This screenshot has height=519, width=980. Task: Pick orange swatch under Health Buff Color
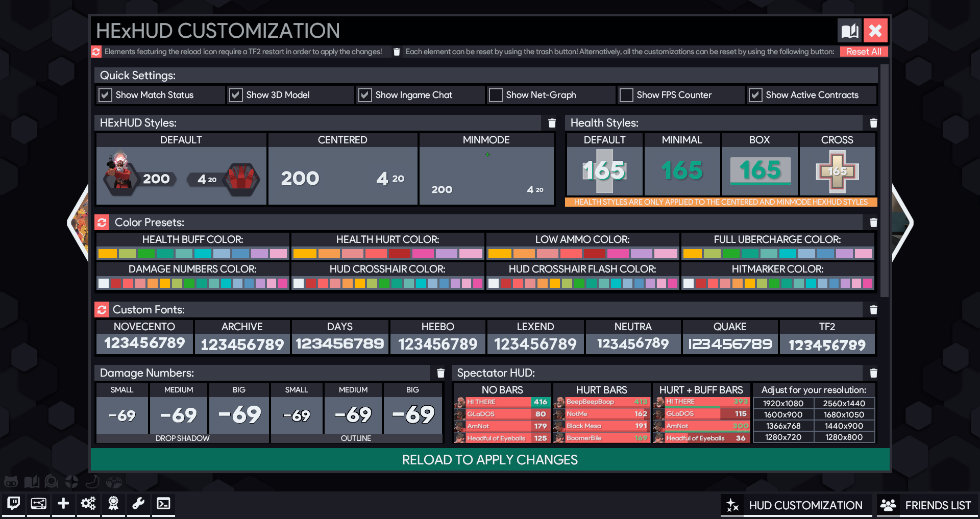(x=108, y=254)
